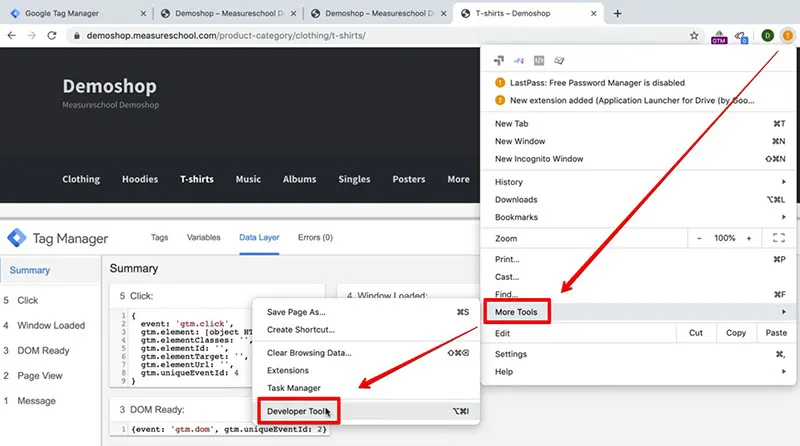This screenshot has width=800, height=446.
Task: Bookmark this page with the star icon
Action: point(694,35)
